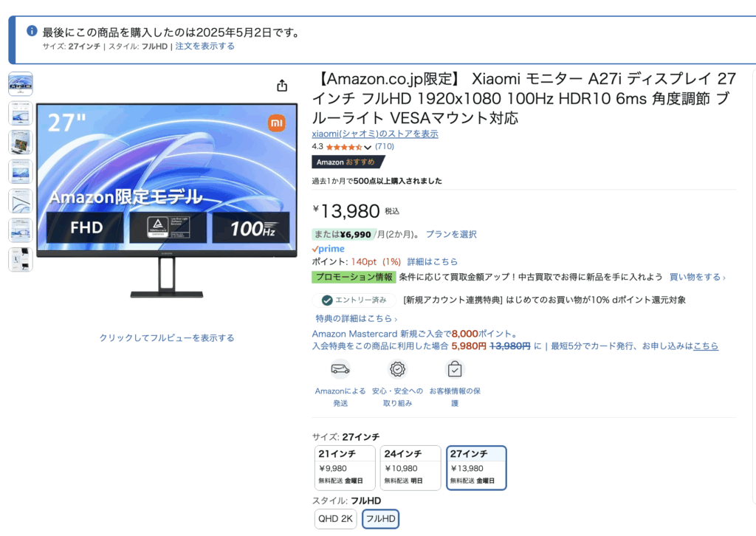Viewport: 756px width, 536px height.
Task: Click the ¥13,980 main price
Action: point(347,211)
